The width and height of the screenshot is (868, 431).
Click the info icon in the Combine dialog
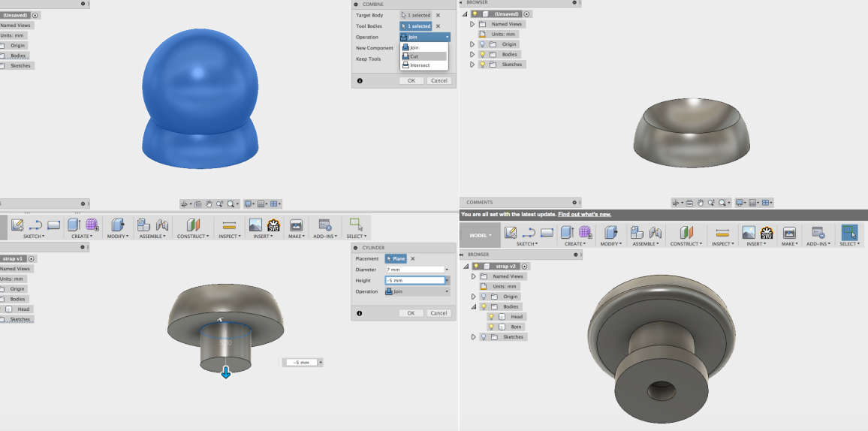[x=360, y=81]
